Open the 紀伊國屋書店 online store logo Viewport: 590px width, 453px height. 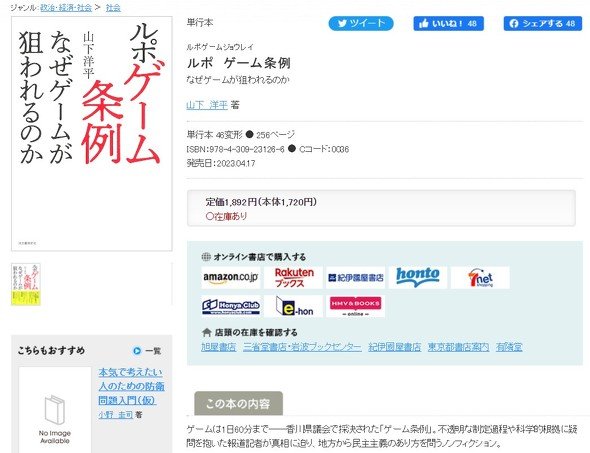(356, 278)
